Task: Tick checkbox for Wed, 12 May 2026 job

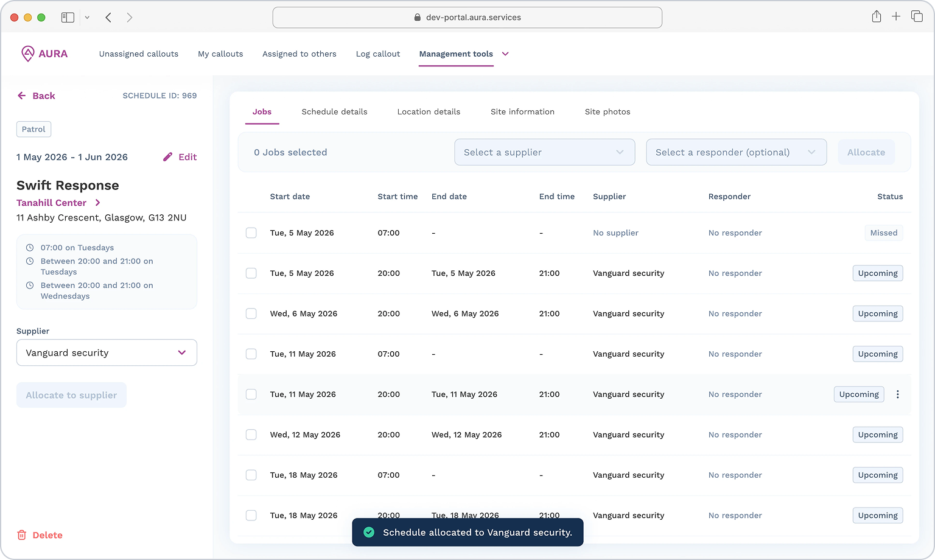Action: pos(251,435)
